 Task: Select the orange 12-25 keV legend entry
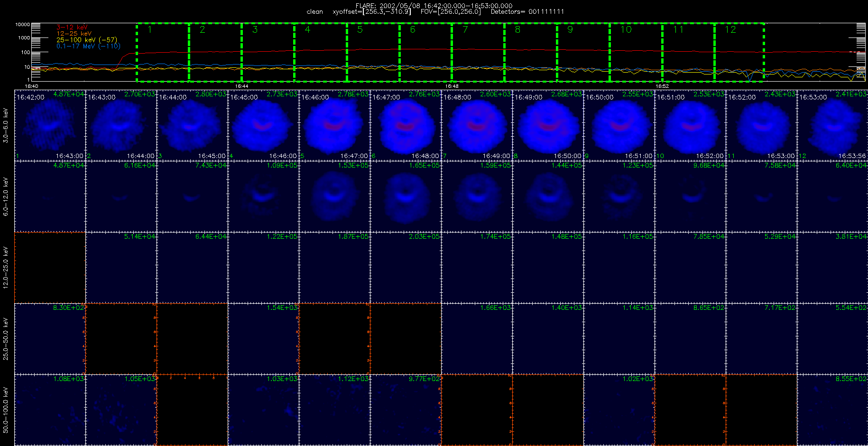pyautogui.click(x=74, y=34)
